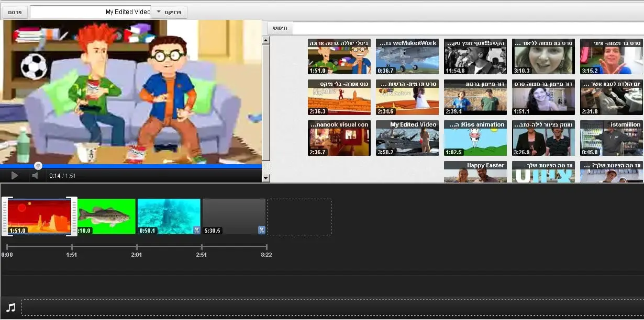Click the scroll up arrow of the video list
Image resolution: width=644 pixels, height=320 pixels.
(265, 40)
